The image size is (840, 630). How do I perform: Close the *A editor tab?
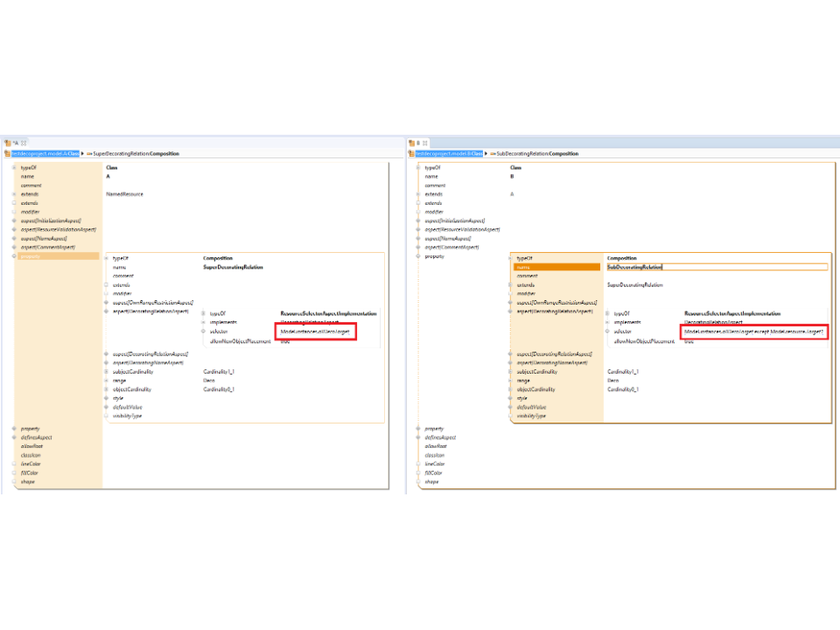24,143
